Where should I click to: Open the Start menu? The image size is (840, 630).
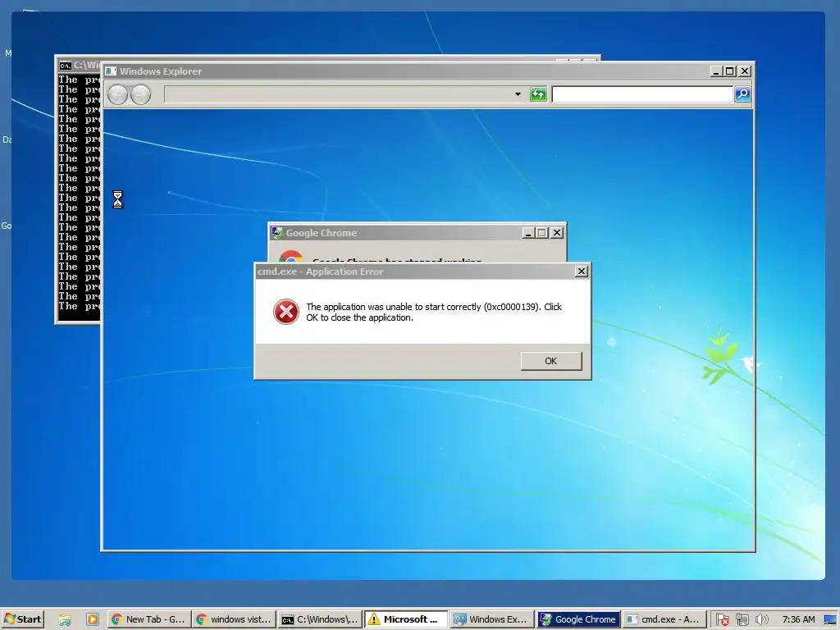22,619
